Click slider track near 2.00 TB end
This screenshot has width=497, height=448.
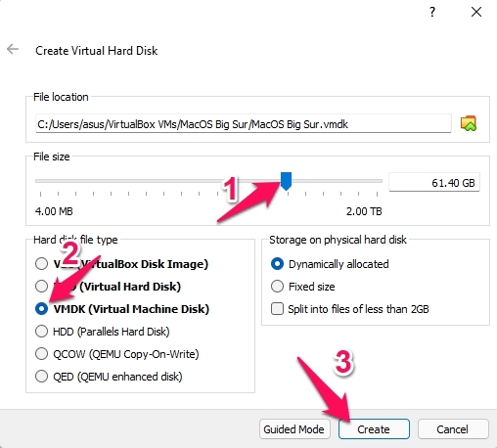(x=372, y=181)
